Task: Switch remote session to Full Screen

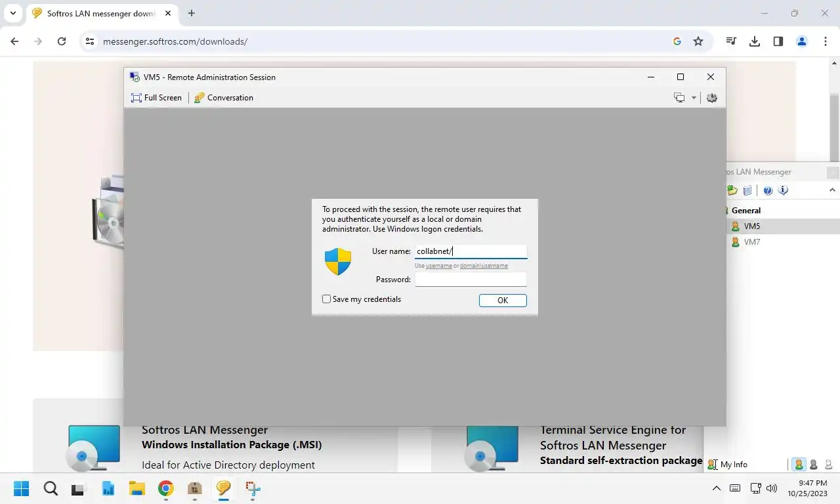Action: [x=156, y=98]
